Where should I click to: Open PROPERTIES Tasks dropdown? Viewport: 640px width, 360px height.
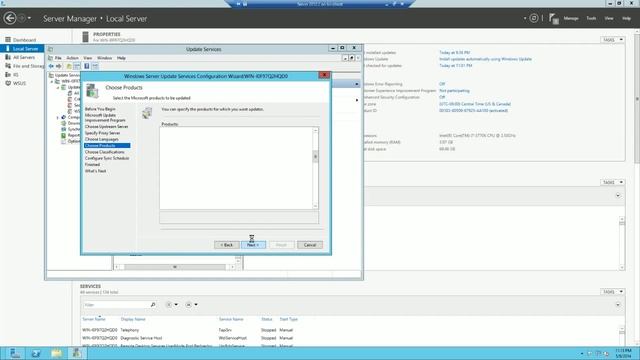click(612, 40)
